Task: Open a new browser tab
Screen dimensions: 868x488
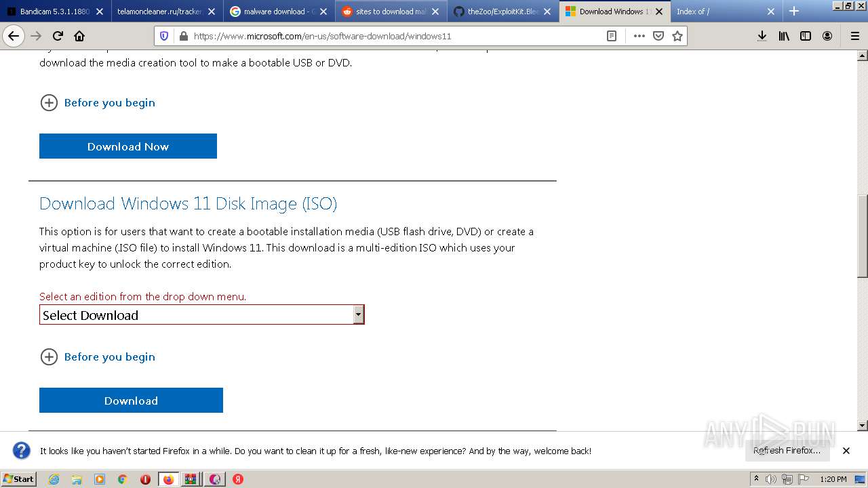Action: pyautogui.click(x=794, y=11)
